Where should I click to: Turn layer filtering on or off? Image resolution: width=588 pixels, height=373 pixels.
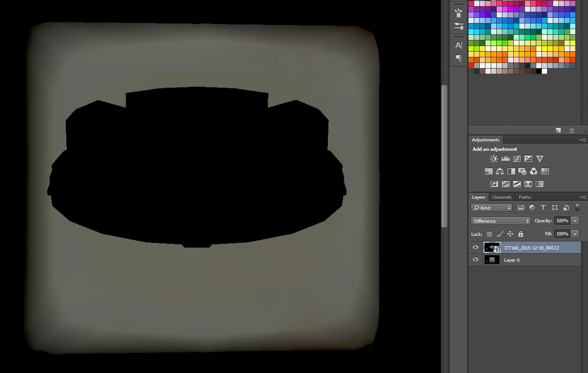click(x=578, y=208)
